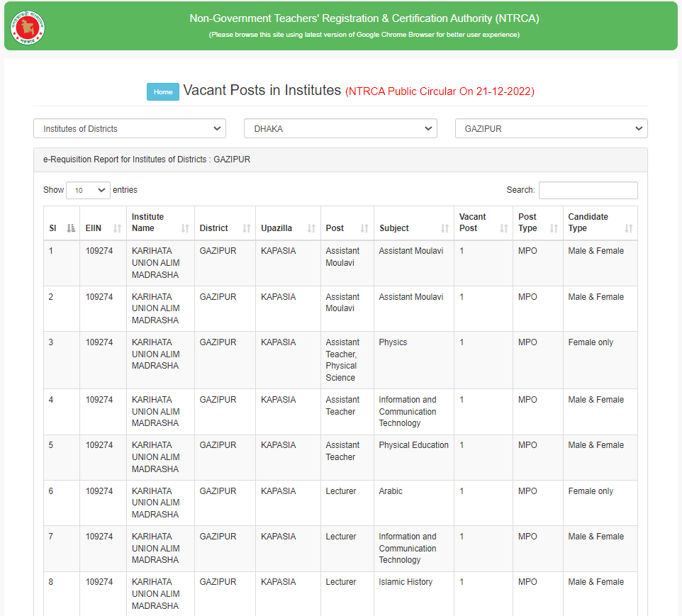The image size is (682, 616).
Task: Change the Show entries count dropdown
Action: [89, 190]
